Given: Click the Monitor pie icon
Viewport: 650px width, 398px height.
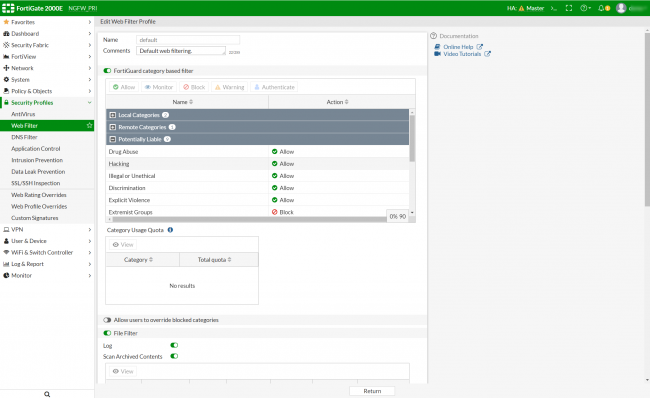Looking at the screenshot, I should click(6, 275).
